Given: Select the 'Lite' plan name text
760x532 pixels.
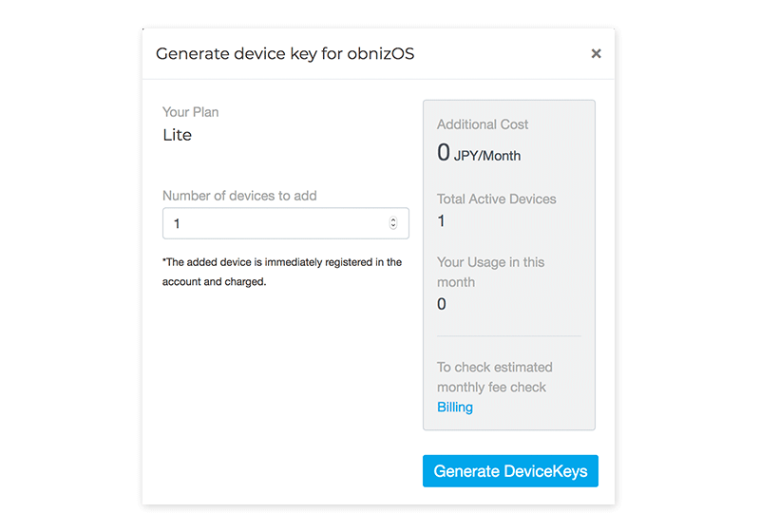Looking at the screenshot, I should 177,135.
